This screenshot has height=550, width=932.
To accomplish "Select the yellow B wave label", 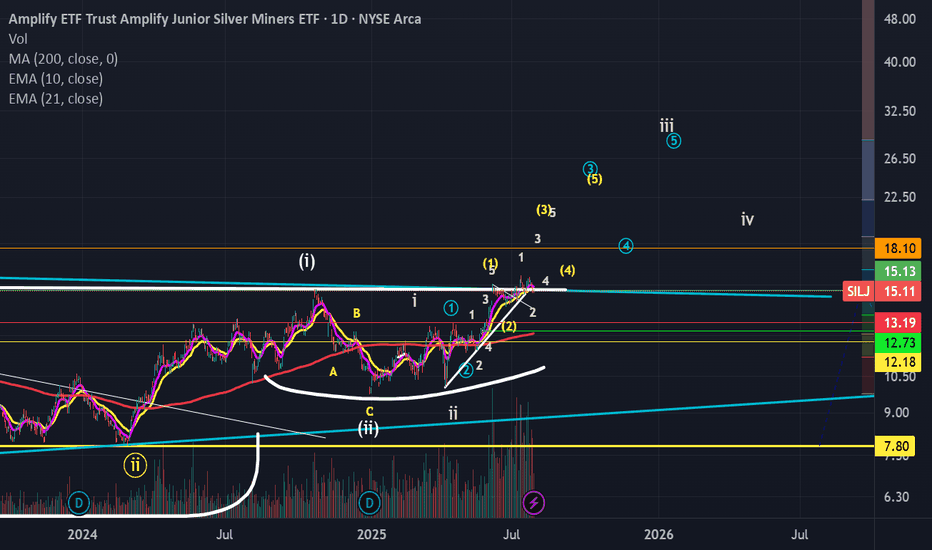I will coord(357,313).
